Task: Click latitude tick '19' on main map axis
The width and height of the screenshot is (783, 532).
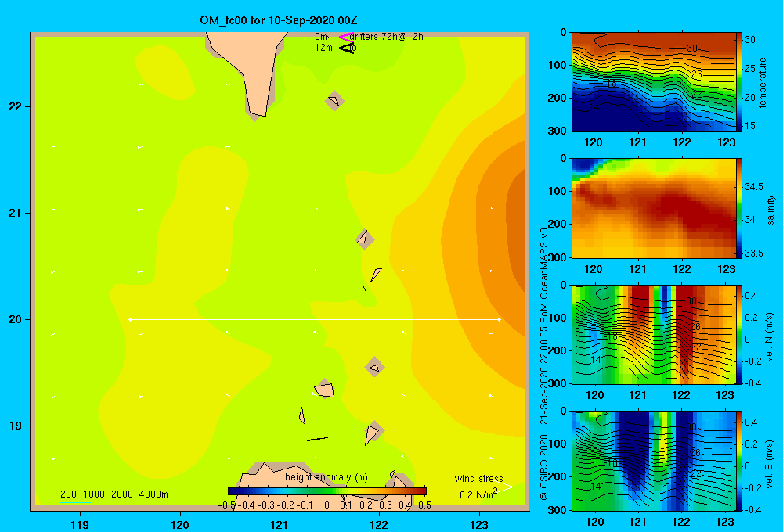Action: (15, 426)
